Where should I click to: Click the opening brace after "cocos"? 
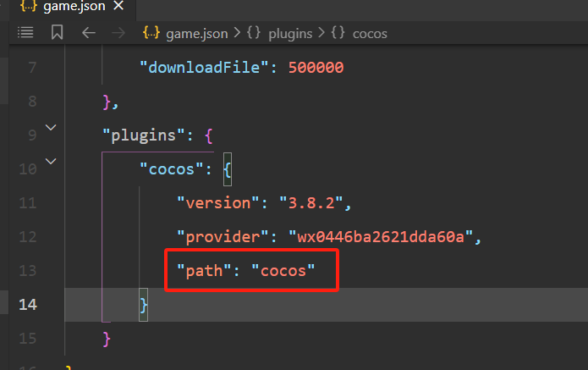[228, 169]
